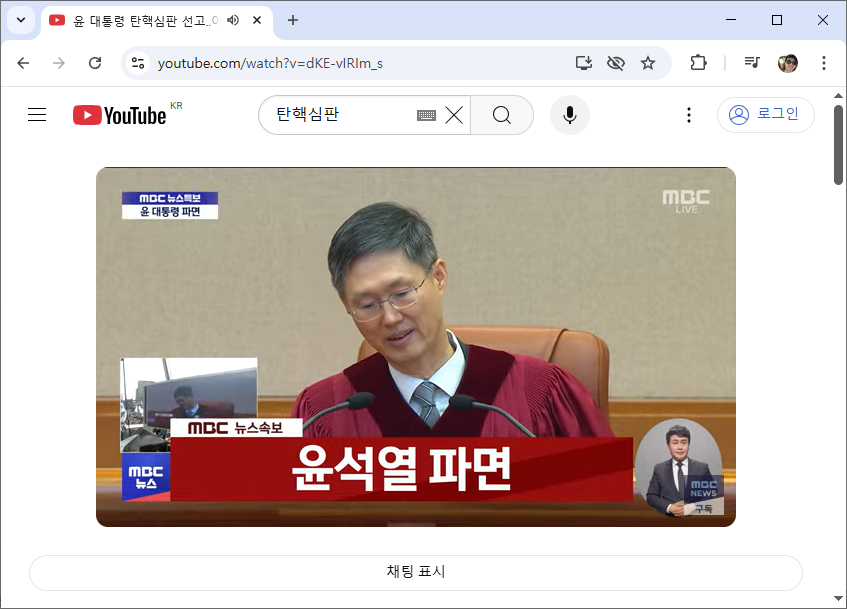The width and height of the screenshot is (847, 609).
Task: Open YouTube settings three-dot menu
Action: coord(689,115)
